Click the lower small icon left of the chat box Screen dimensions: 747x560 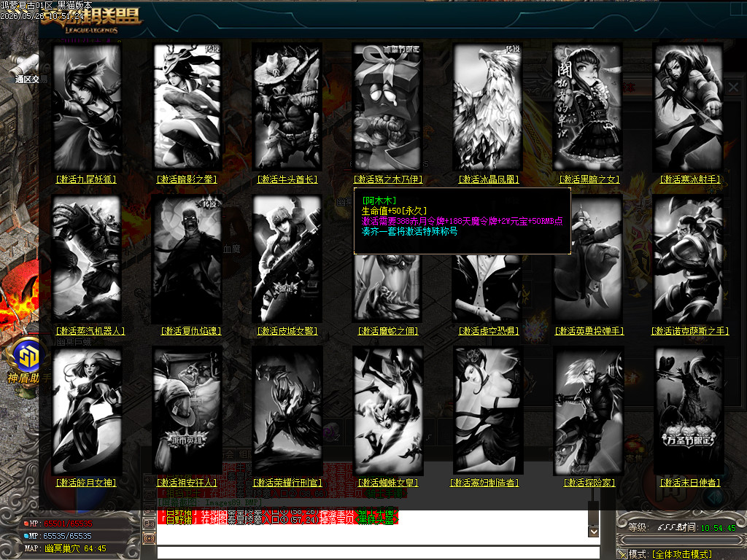point(149,538)
